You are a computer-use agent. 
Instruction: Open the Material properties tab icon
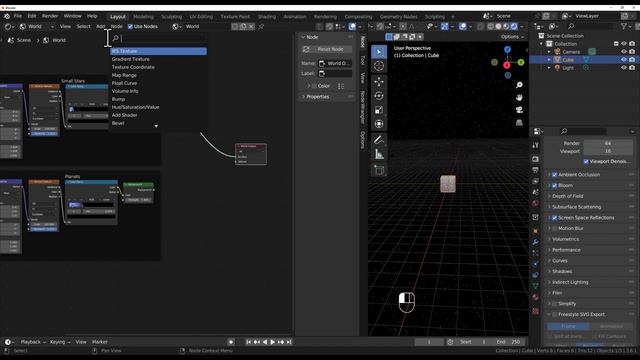click(536, 297)
